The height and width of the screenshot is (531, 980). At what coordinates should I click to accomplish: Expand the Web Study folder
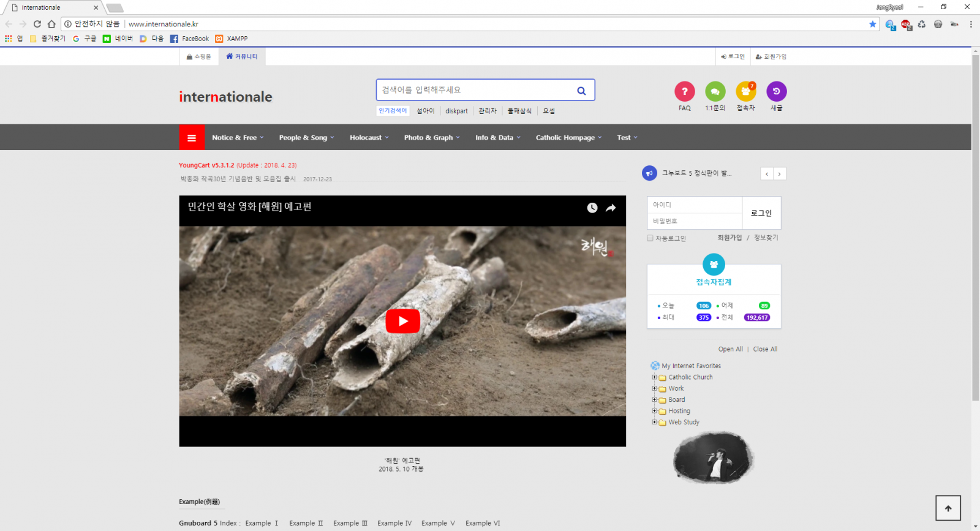(x=654, y=422)
